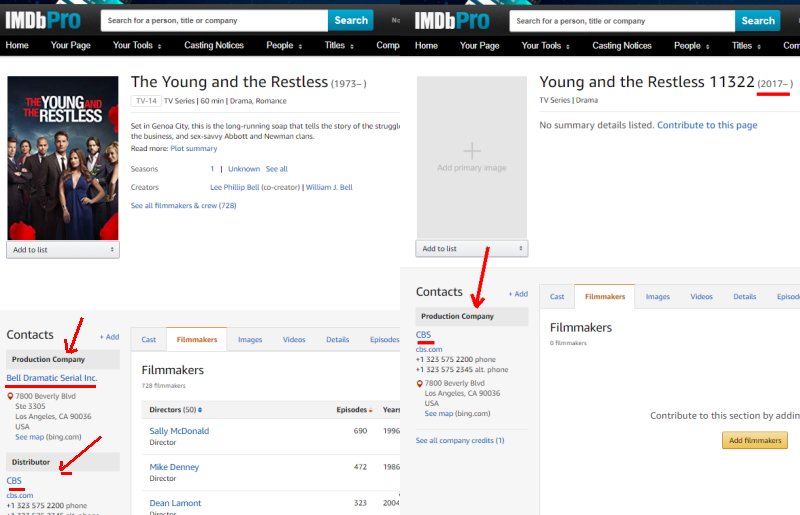This screenshot has width=800, height=515.
Task: Click See map link under Bell Dramatic address
Action: point(30,437)
